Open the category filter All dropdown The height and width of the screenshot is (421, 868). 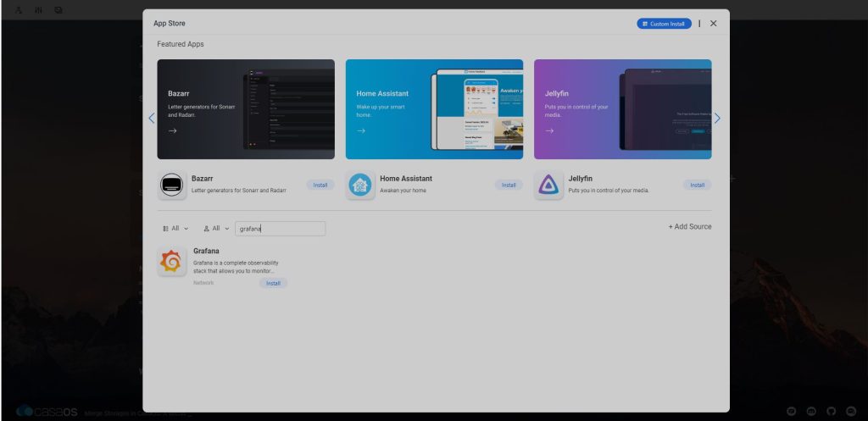pos(175,229)
